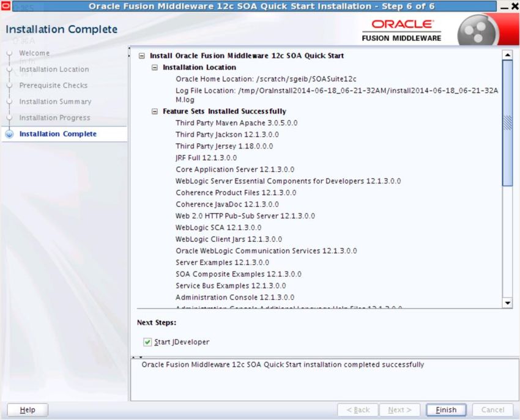Click the vertical scrollbar thumb of the summary list
Screen dimensions: 520x420
tap(507, 123)
